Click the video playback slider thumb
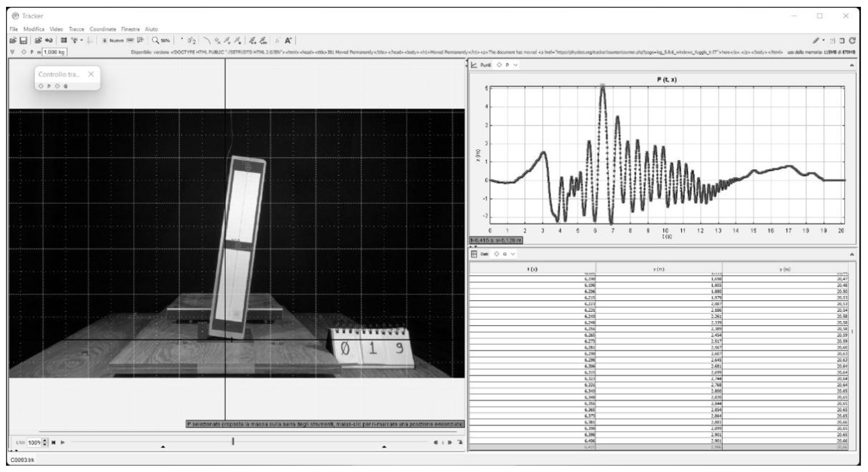This screenshot has width=868, height=472. pyautogui.click(x=233, y=441)
